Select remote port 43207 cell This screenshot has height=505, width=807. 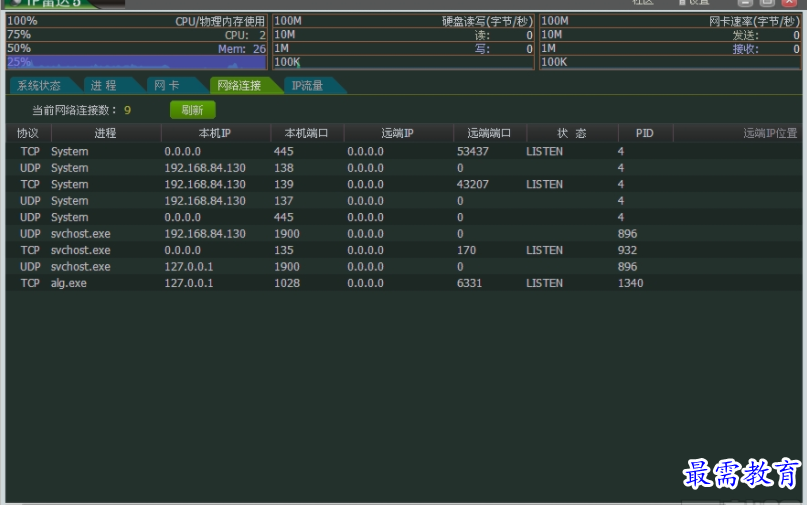pos(472,184)
